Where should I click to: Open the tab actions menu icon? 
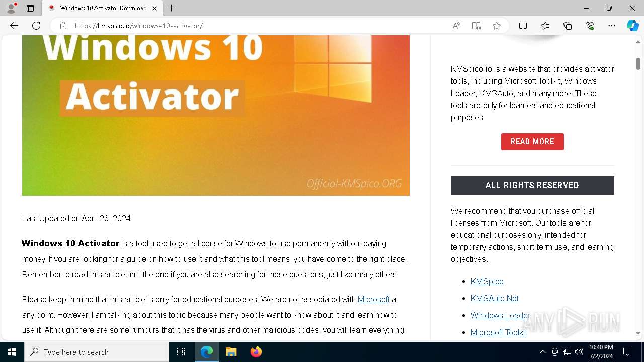30,8
